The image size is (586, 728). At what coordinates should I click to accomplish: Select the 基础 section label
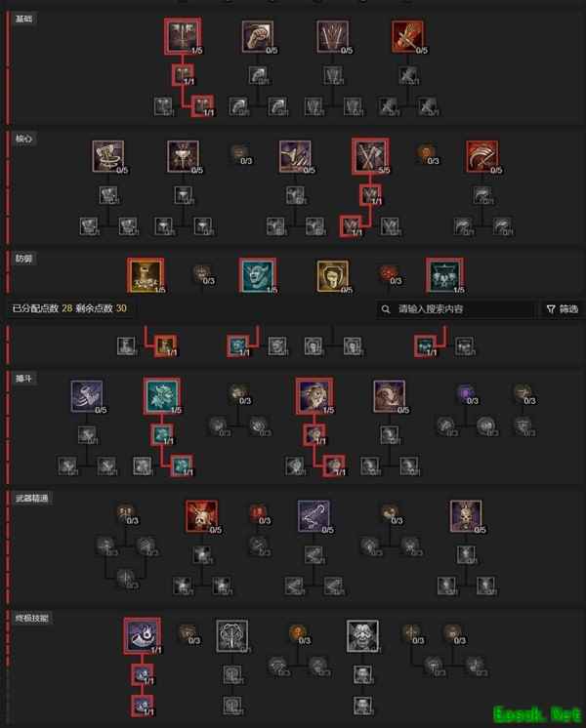click(x=23, y=20)
